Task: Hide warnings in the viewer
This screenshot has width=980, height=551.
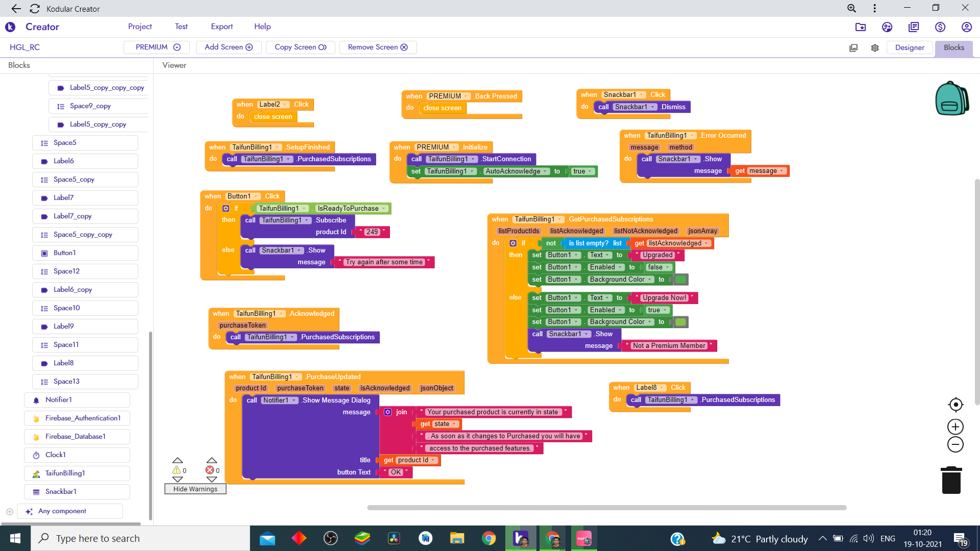Action: [195, 489]
